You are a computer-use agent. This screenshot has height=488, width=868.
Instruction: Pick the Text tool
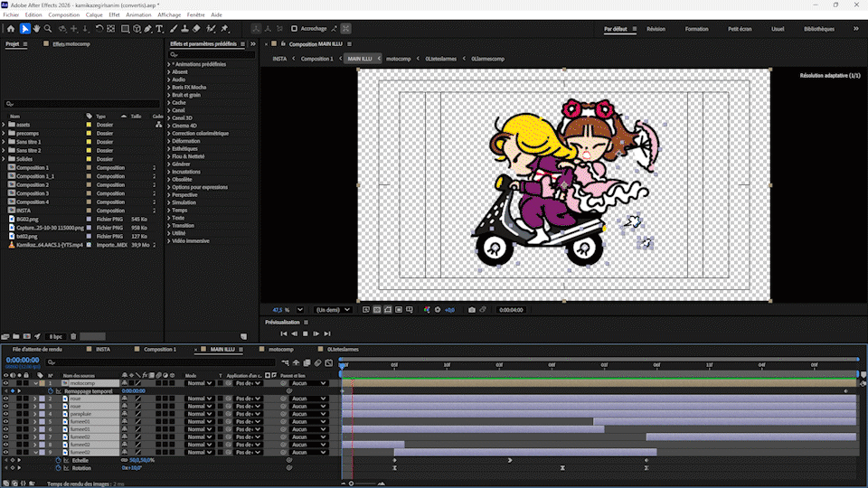point(160,29)
